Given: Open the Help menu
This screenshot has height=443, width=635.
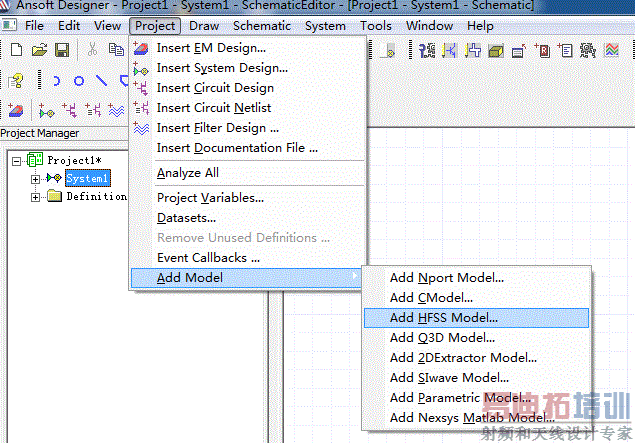Looking at the screenshot, I should [x=480, y=26].
